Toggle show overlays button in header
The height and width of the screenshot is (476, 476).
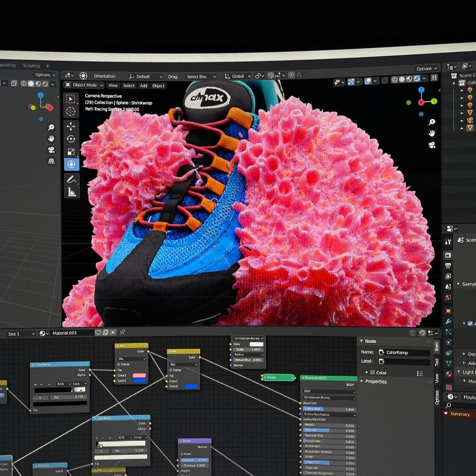[368, 81]
